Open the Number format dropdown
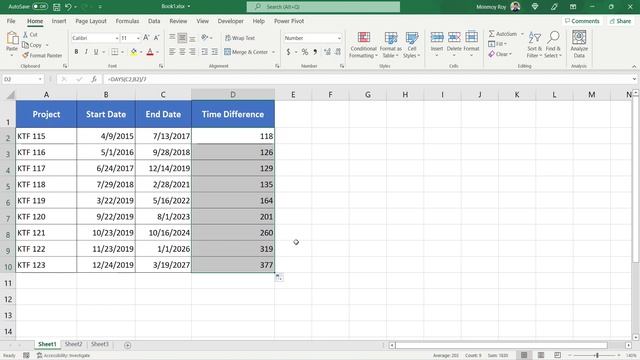 339,38
